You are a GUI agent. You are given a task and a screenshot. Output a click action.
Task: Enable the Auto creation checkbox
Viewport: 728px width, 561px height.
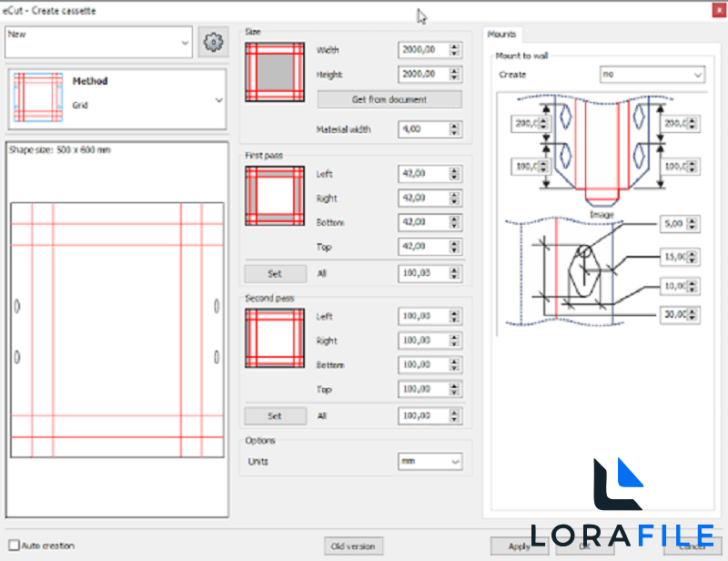15,546
